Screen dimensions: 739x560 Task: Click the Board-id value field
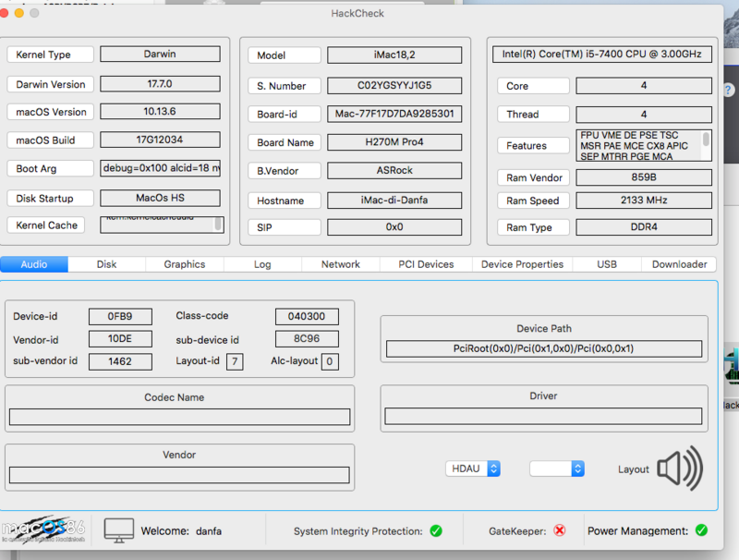(394, 114)
